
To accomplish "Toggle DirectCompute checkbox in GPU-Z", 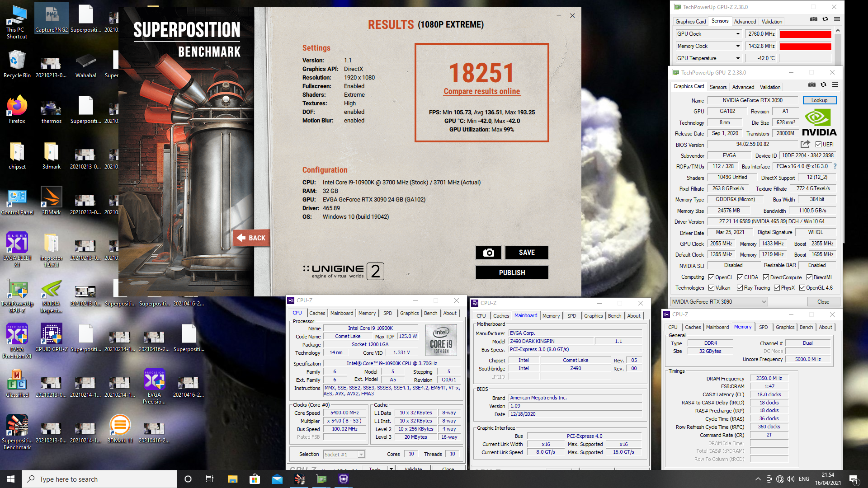I will pos(766,277).
